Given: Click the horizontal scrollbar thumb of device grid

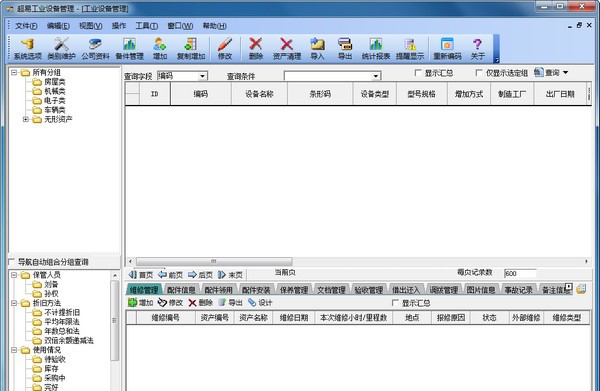Looking at the screenshot, I should tap(214, 261).
